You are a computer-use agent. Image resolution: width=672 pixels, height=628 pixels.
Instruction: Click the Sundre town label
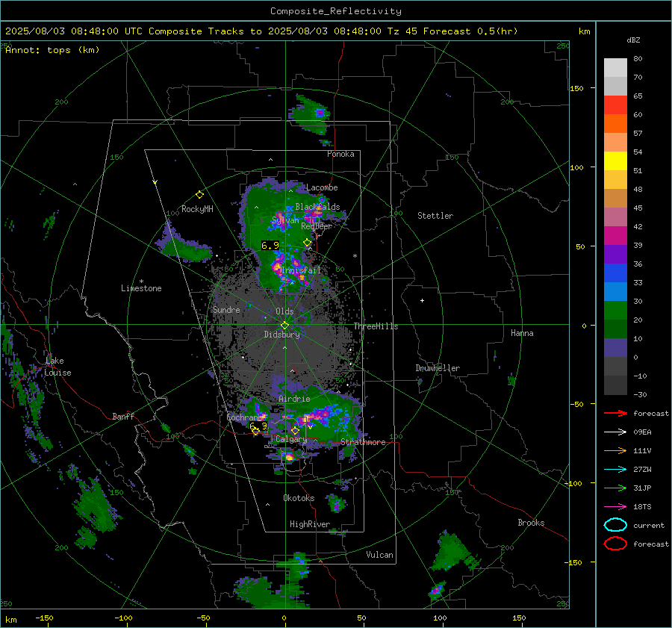pos(226,309)
